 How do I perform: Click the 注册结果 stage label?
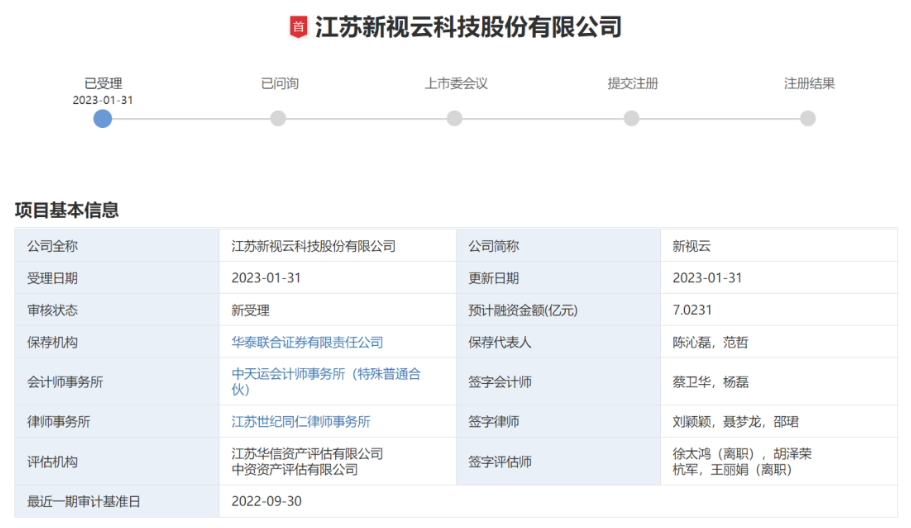[x=808, y=84]
